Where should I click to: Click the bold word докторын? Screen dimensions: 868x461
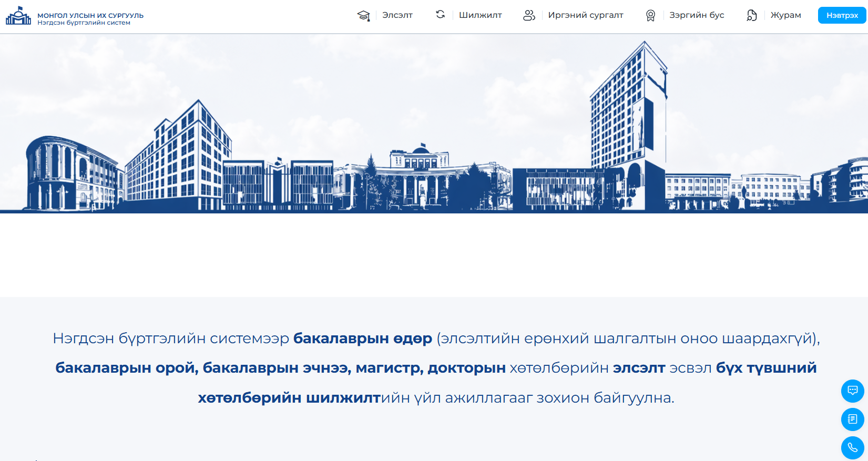[467, 368]
